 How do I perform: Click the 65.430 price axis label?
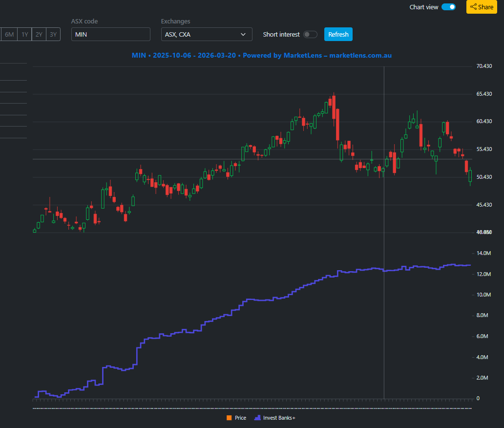pos(484,94)
